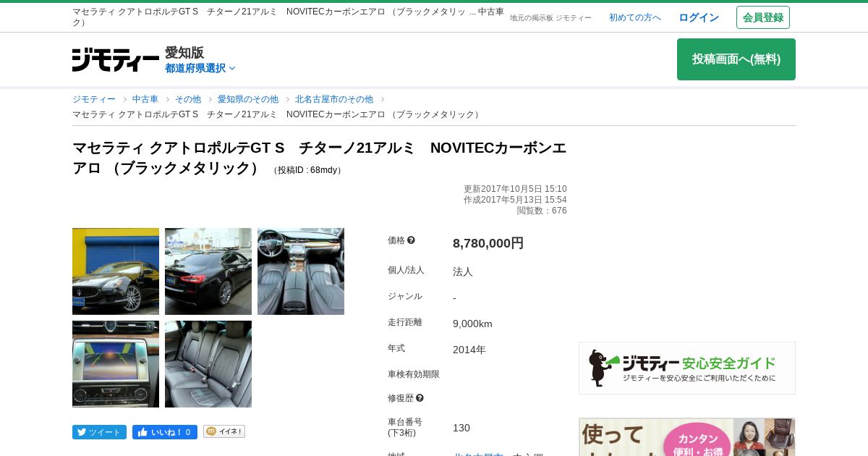Click the 2014年 model year value
Viewport: 868px width, 456px height.
click(469, 350)
